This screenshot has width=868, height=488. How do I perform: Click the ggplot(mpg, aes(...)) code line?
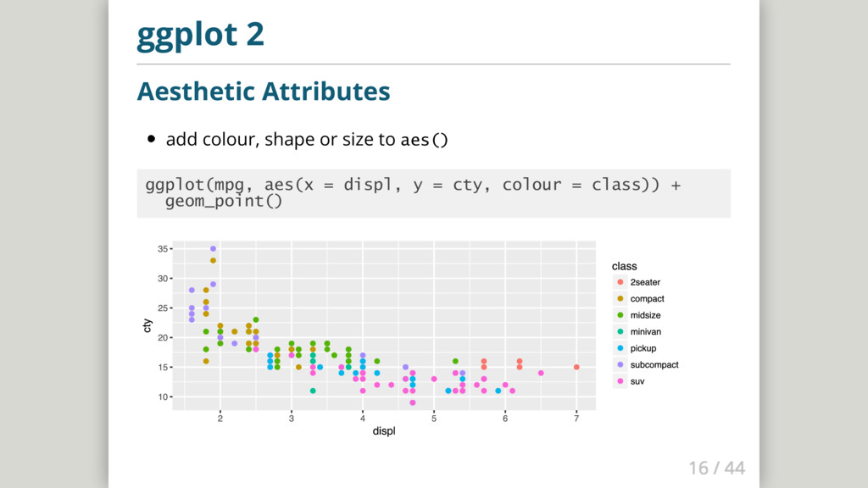tap(412, 185)
